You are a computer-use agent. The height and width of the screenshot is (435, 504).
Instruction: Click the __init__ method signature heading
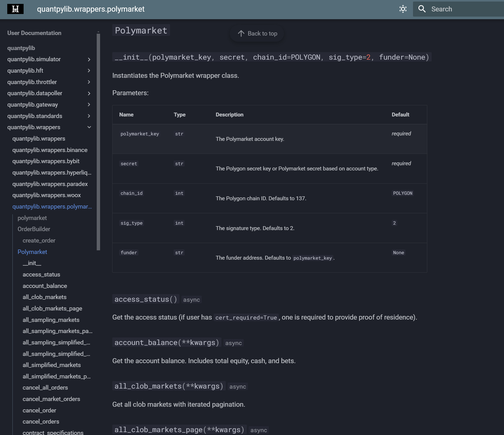272,57
